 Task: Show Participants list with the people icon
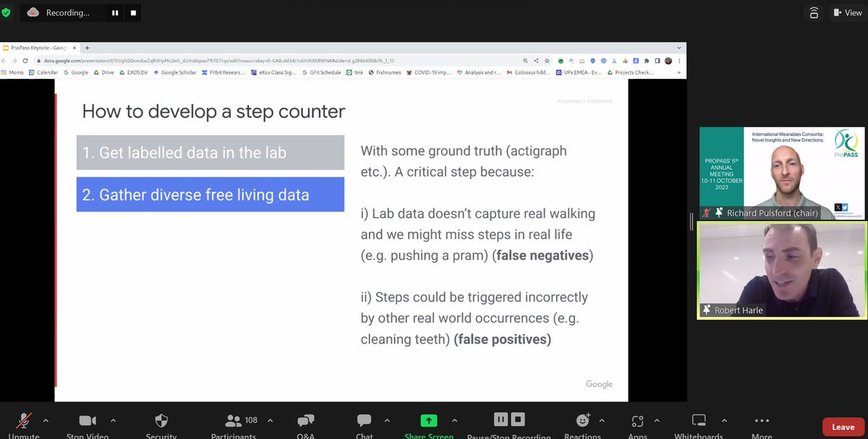click(233, 419)
